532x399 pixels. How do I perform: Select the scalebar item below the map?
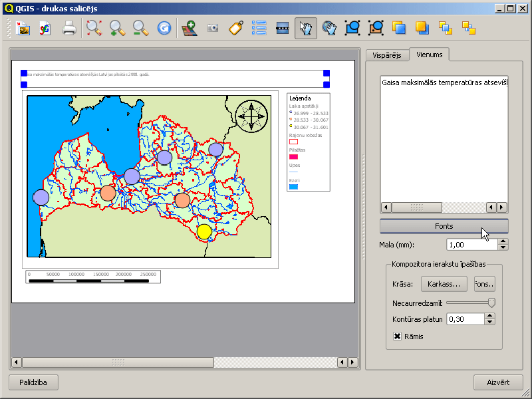(x=93, y=277)
